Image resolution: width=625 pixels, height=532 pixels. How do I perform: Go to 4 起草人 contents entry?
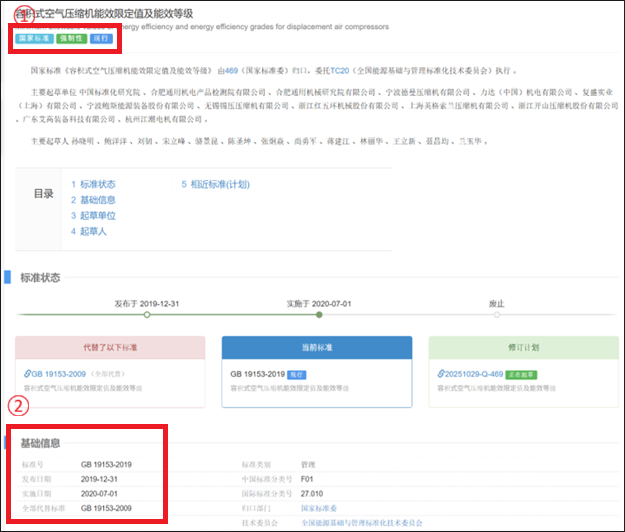click(x=88, y=231)
